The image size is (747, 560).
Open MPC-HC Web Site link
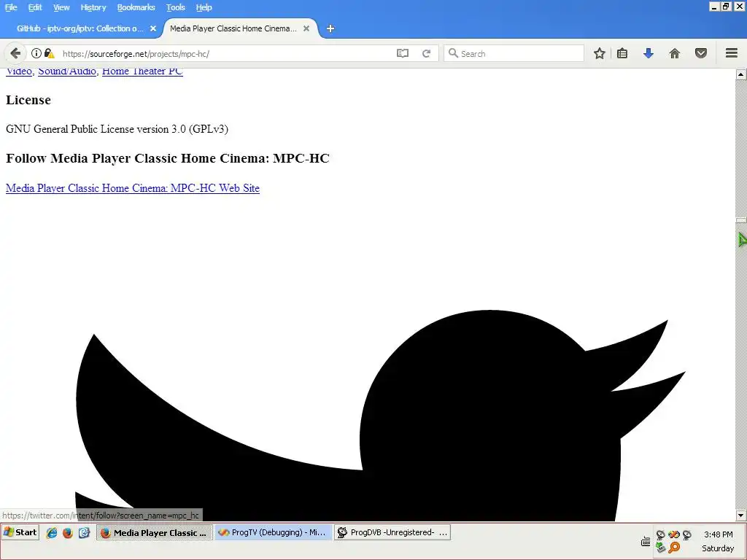point(133,188)
